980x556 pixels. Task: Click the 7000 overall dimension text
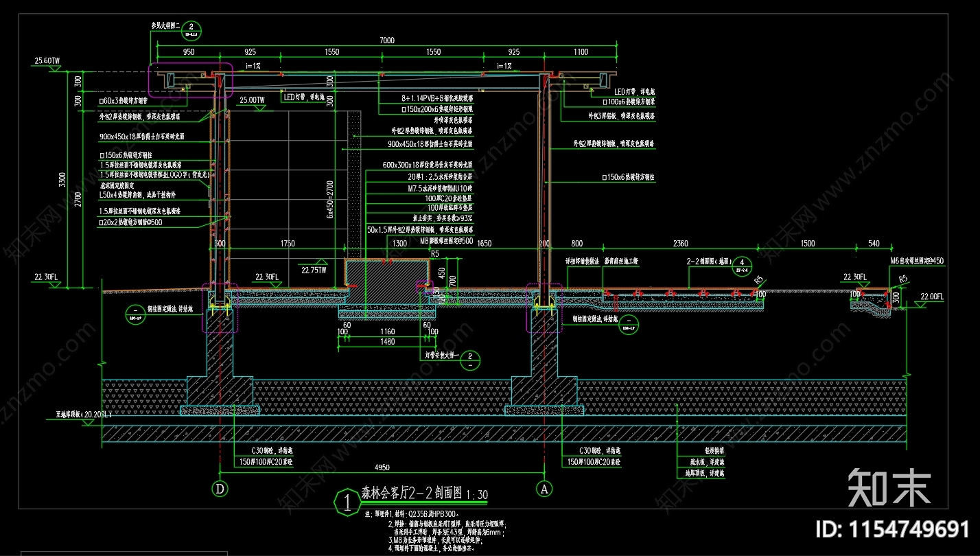click(x=387, y=40)
